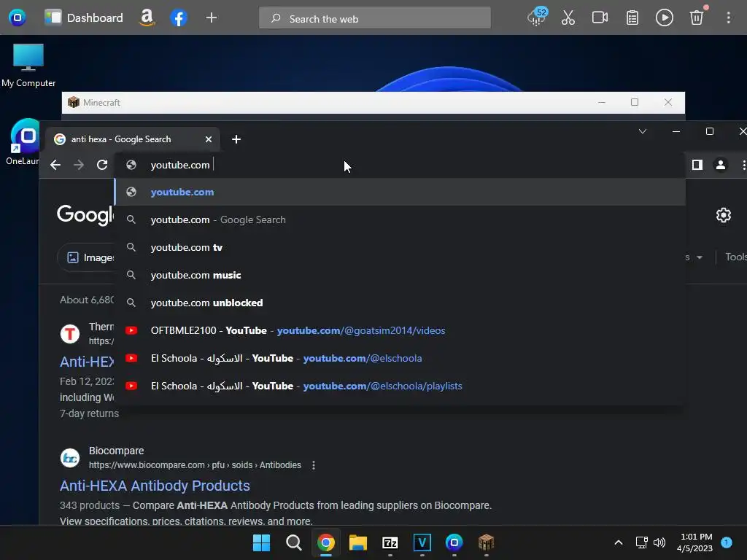Open the OneLaunch logo in the top bar
This screenshot has height=560, width=747.
coord(18,17)
